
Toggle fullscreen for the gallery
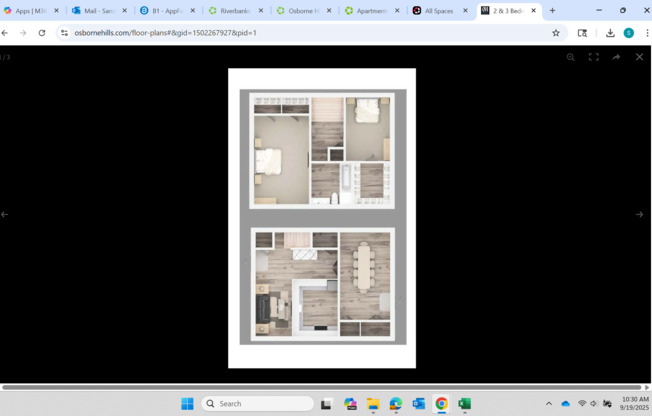[594, 57]
